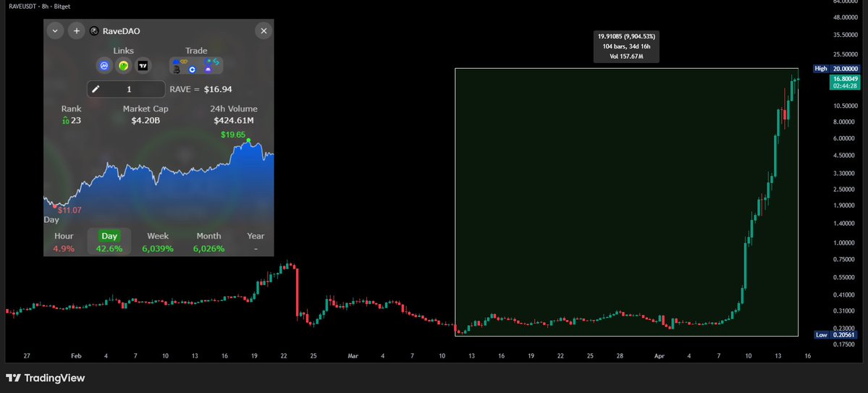
Task: Click the RaveDAO logo icon in the widget header
Action: click(x=94, y=31)
